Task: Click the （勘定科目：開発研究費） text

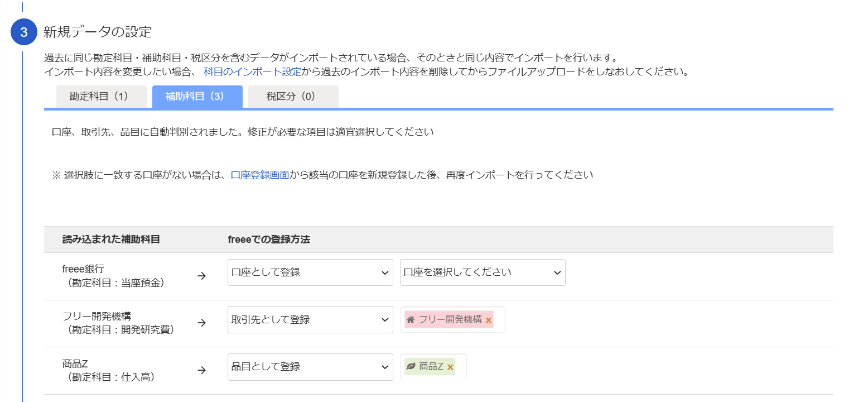Action: click(x=120, y=329)
